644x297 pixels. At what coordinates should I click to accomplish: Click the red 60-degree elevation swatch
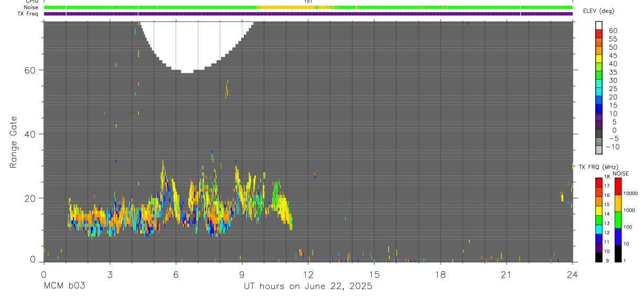pyautogui.click(x=599, y=34)
